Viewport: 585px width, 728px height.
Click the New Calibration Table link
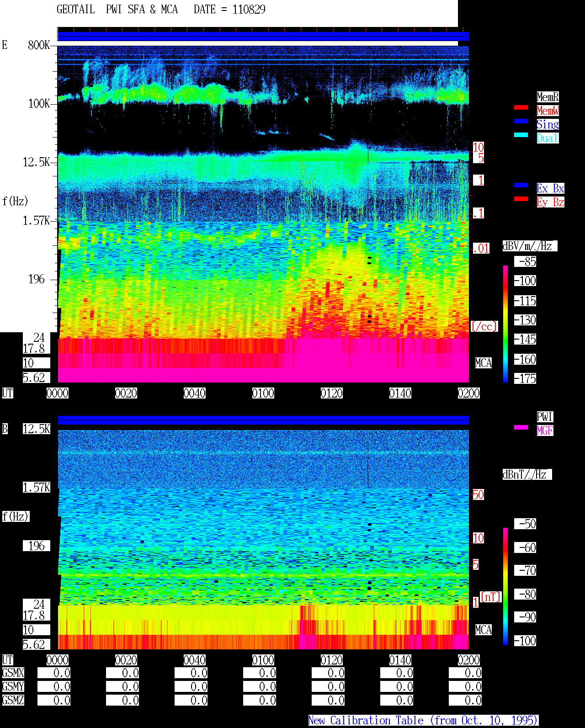[x=423, y=720]
